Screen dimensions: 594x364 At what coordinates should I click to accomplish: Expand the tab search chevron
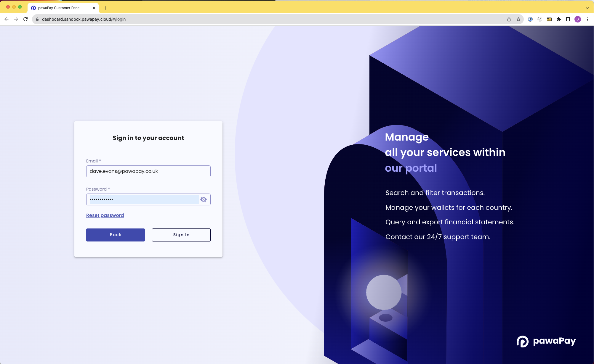click(587, 8)
